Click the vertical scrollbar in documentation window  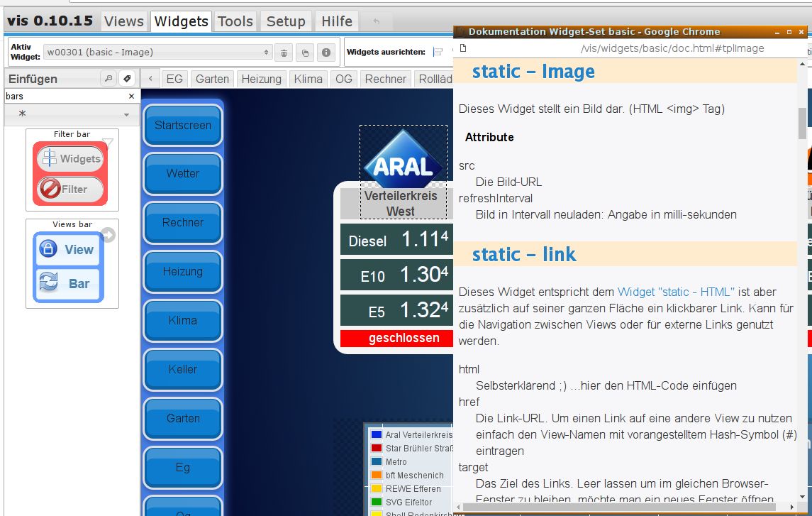802,123
